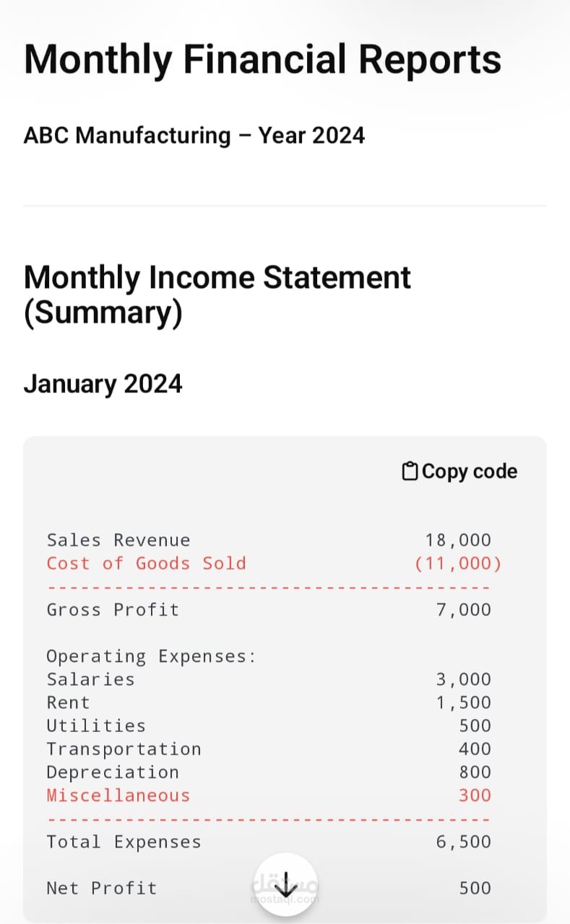
Task: Select the red Miscellaneous expense label
Action: point(118,795)
